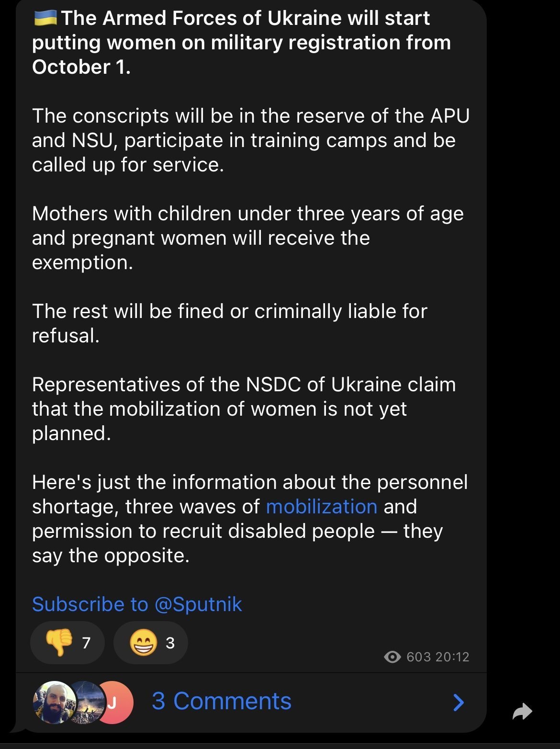This screenshot has width=560, height=749.
Task: Select the bold headline about military registration
Action: point(242,43)
